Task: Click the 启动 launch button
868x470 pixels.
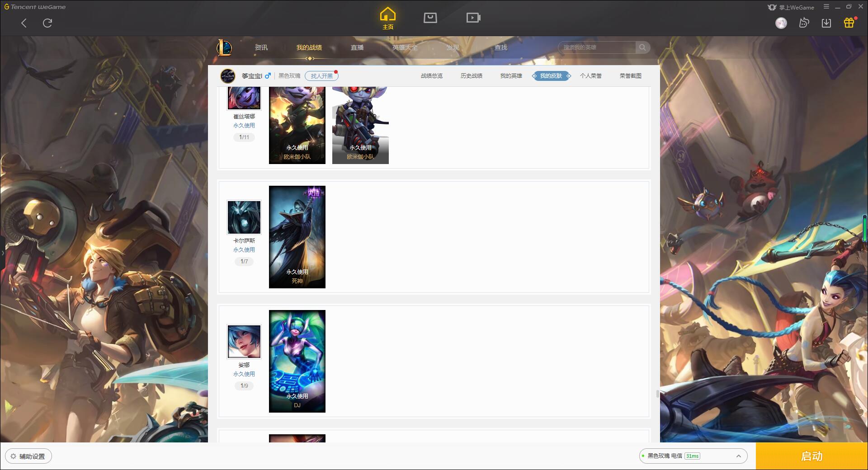Action: tap(812, 456)
